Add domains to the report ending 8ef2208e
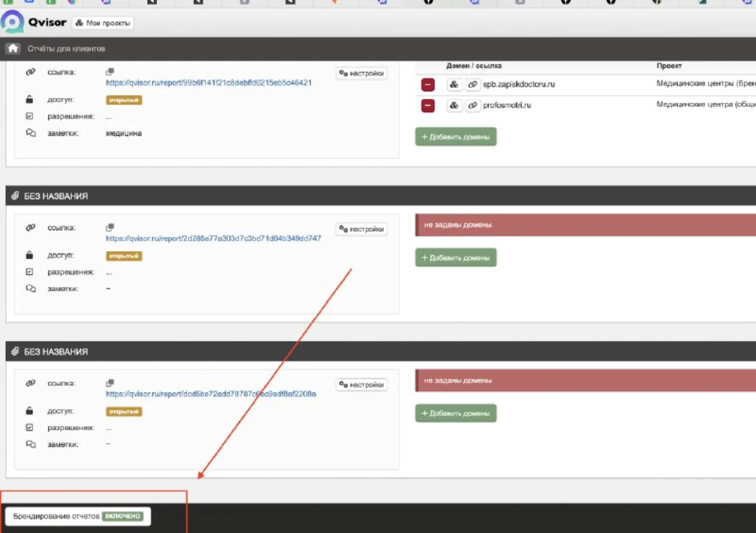This screenshot has height=533, width=756. [456, 413]
